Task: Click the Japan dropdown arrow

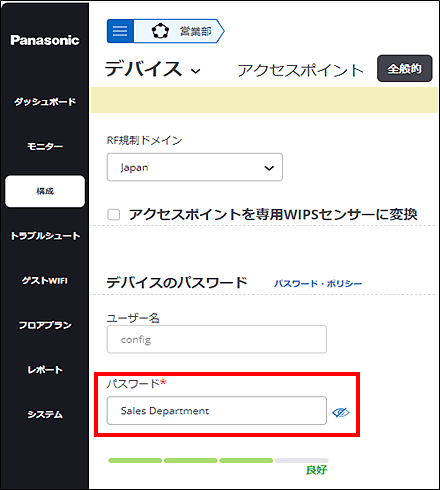Action: [269, 168]
